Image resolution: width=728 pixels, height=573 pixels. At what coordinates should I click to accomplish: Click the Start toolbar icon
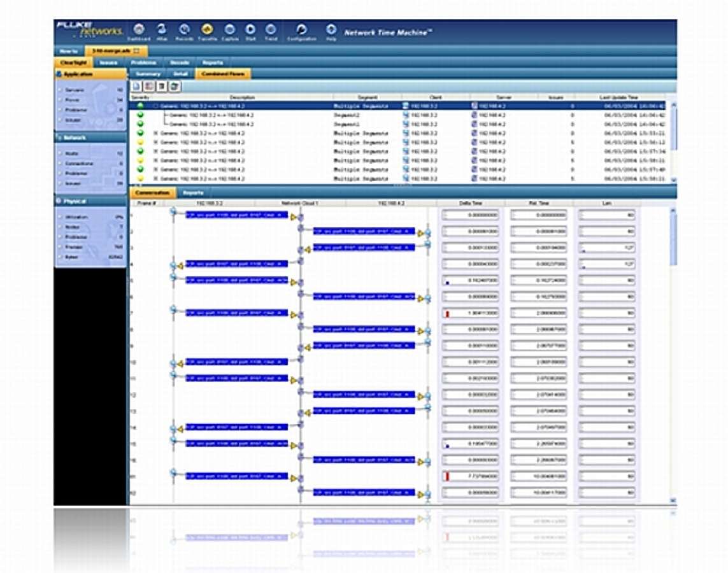click(x=250, y=29)
